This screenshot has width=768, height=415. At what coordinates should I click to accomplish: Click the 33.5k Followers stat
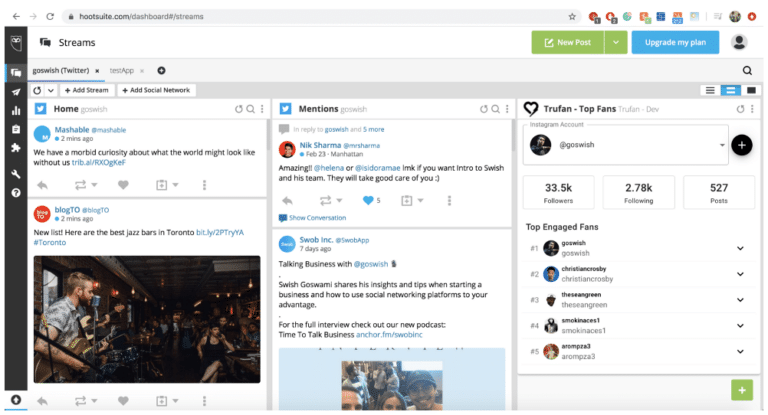[558, 193]
